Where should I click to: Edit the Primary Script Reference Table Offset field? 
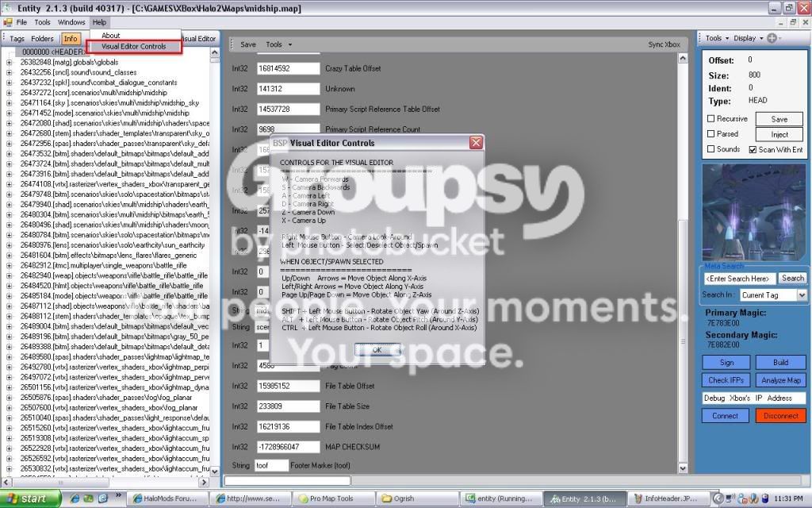[x=288, y=110]
